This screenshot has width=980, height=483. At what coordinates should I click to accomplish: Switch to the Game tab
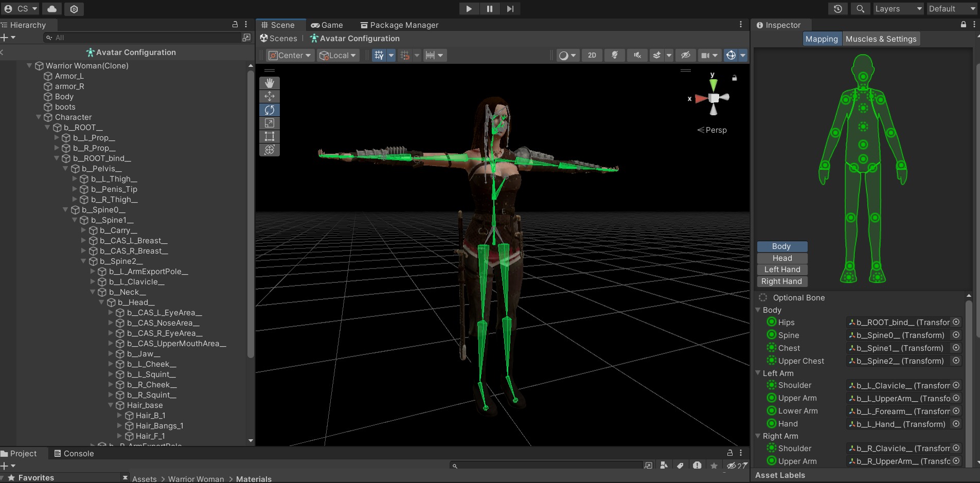tap(327, 25)
